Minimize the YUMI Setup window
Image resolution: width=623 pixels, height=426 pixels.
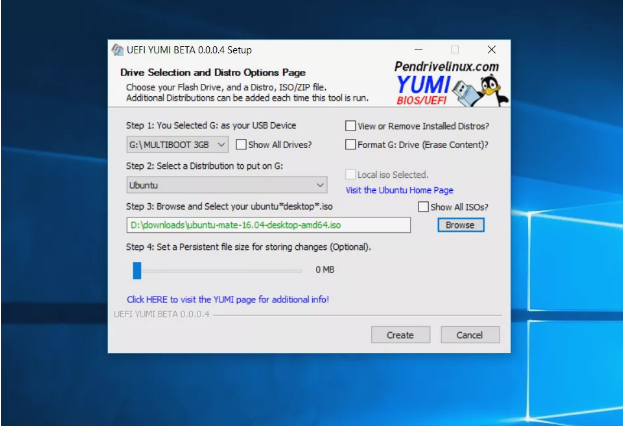(x=418, y=50)
